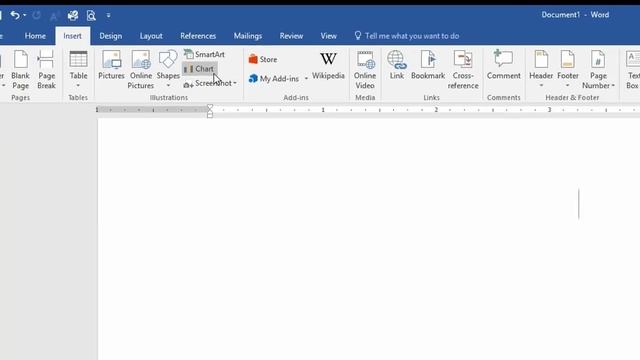Open the Table insert menu
This screenshot has width=640, height=360.
pos(78,70)
